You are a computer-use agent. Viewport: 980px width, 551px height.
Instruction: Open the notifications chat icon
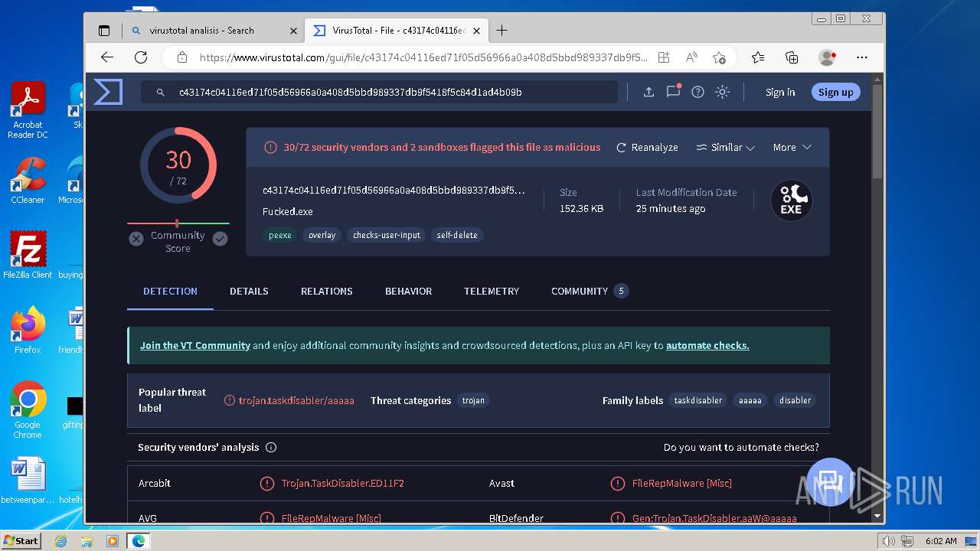point(674,91)
